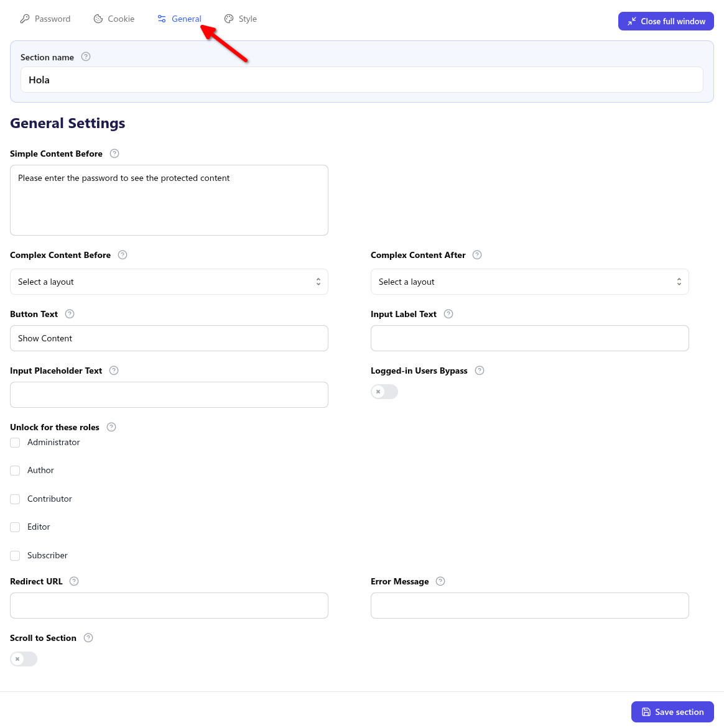This screenshot has width=724, height=728.
Task: Click the Redirect URL input field
Action: coord(169,606)
